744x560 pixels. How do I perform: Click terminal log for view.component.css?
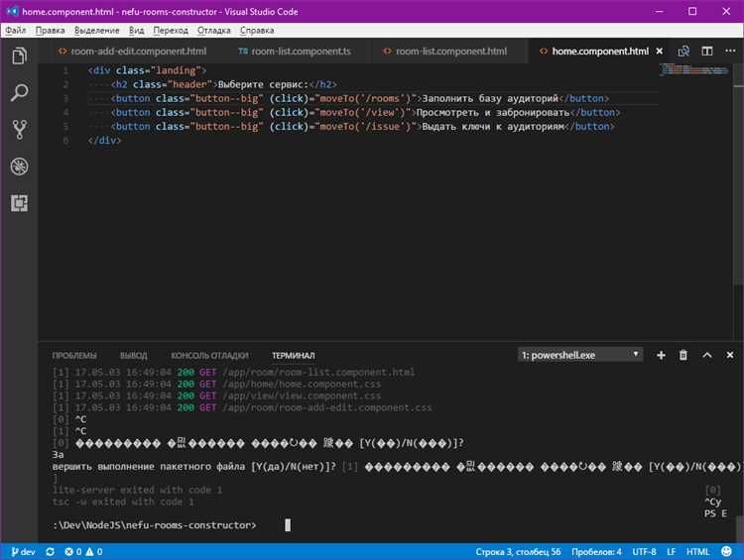click(x=216, y=395)
